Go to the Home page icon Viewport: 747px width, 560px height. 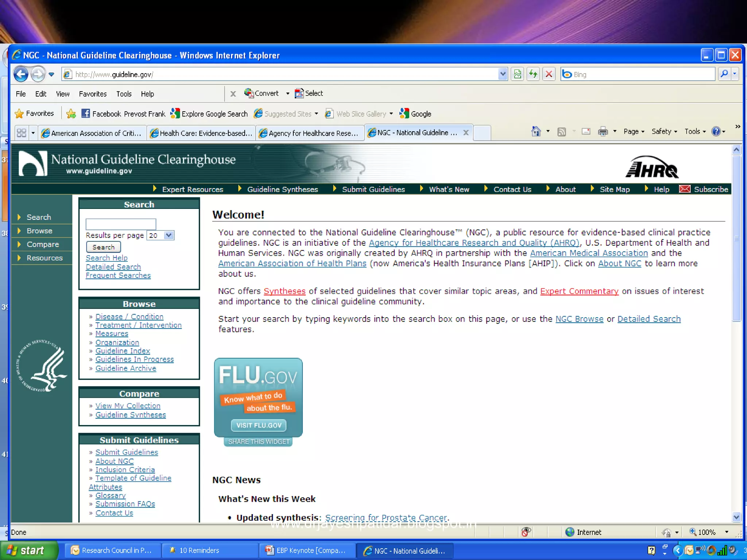536,131
